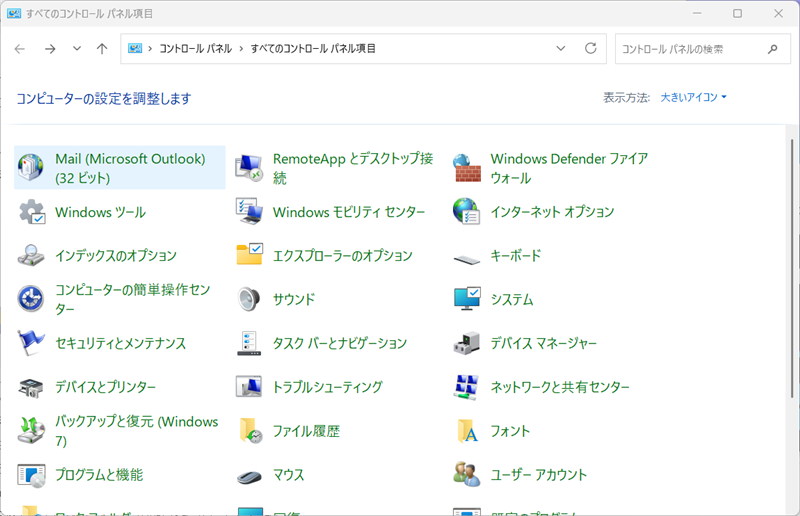Select すべてのコントロール パネル項目 breadcrumb item
The width and height of the screenshot is (800, 516).
pos(313,48)
